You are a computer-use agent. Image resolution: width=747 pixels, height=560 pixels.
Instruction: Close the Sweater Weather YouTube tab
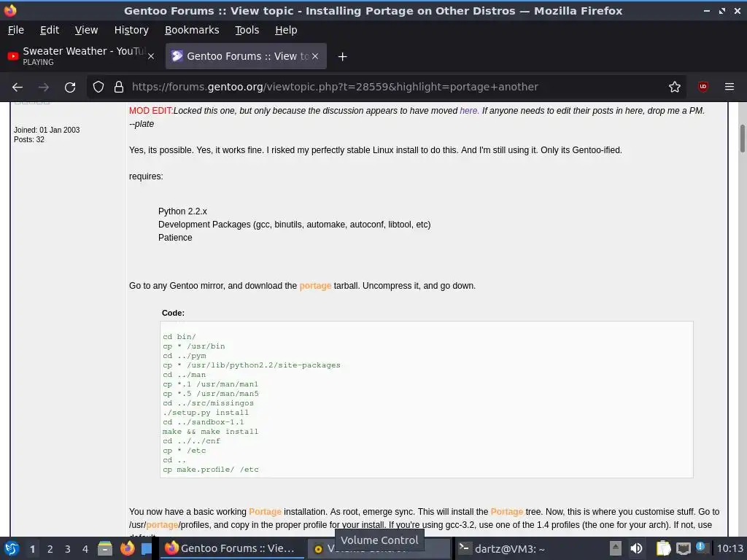tap(151, 56)
